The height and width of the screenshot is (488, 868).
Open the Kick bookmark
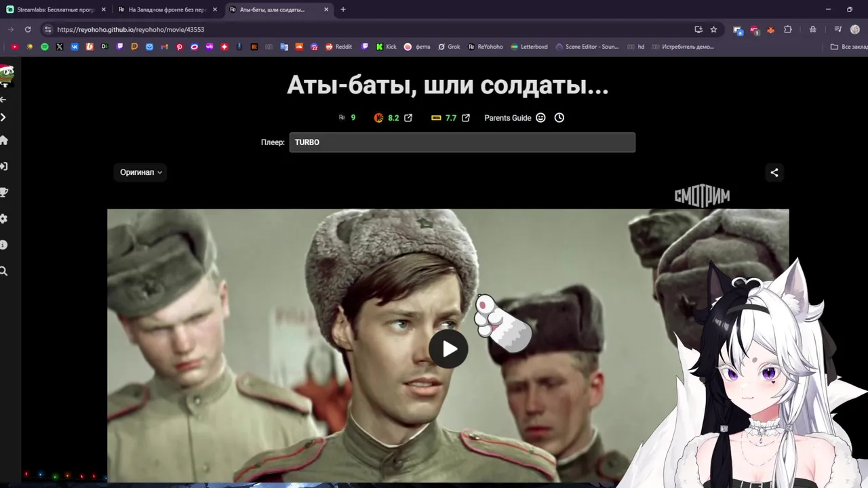click(387, 47)
